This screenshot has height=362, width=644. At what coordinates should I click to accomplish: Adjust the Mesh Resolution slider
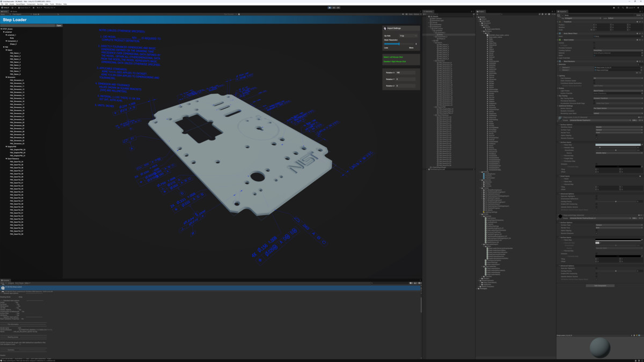[x=400, y=44]
